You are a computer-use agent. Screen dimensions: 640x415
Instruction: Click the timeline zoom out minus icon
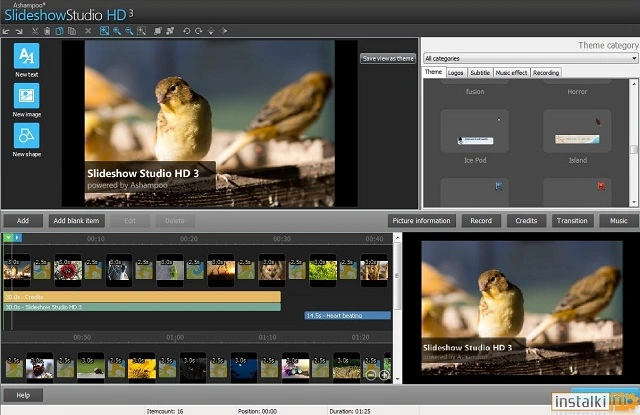point(372,374)
